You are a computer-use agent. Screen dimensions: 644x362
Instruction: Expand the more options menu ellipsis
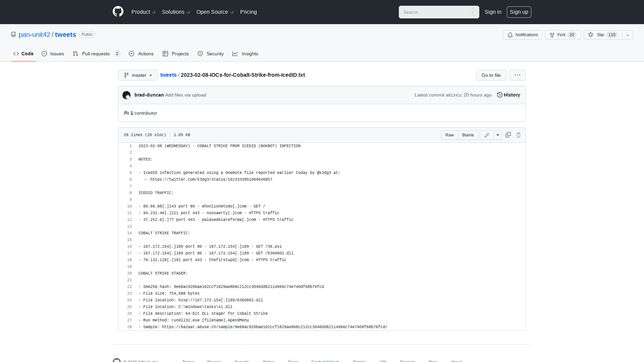tap(518, 75)
